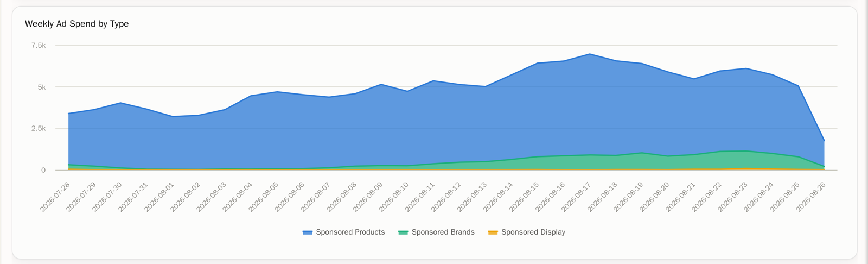Click the 2026-08-22 date label

(706, 197)
